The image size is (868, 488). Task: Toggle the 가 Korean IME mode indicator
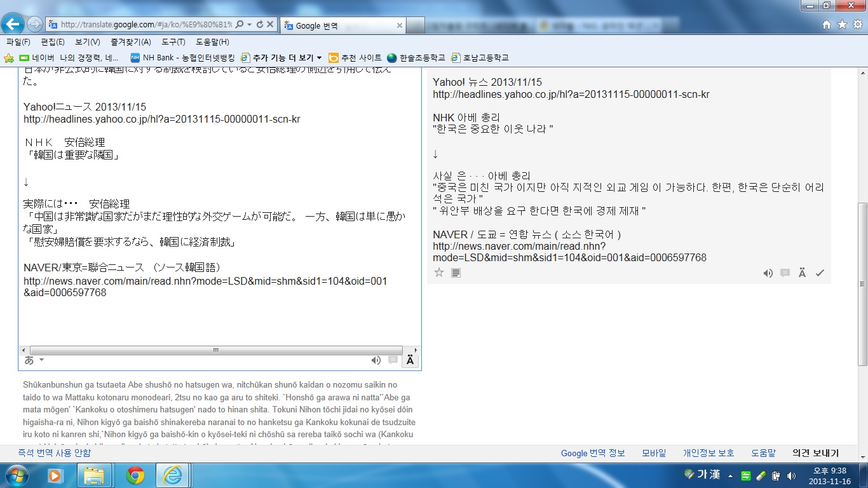[x=703, y=474]
